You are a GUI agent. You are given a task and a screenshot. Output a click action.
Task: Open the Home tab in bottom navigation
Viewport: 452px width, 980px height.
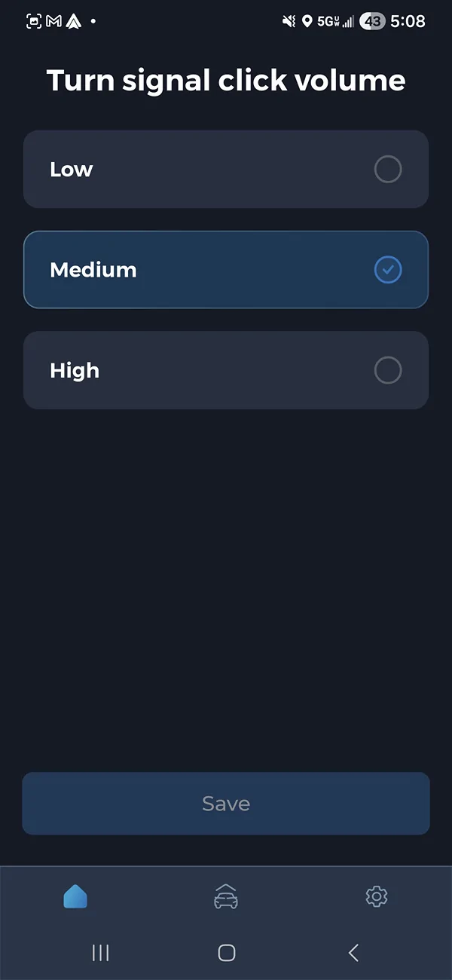(x=75, y=897)
